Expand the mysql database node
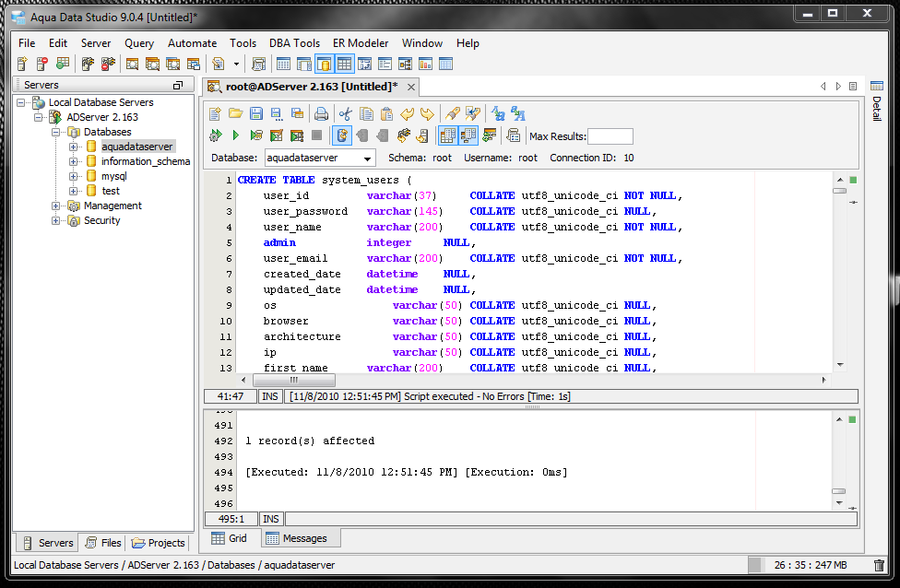 74,176
